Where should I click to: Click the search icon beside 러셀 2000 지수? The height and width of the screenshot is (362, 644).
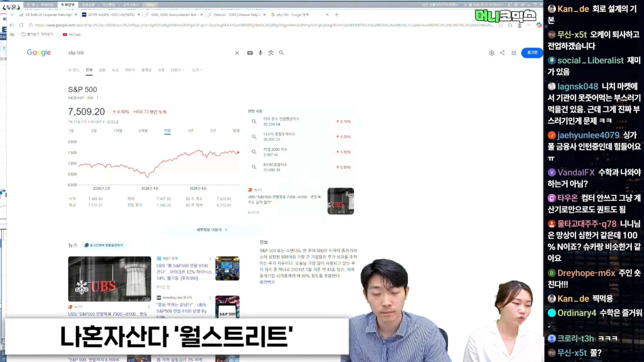click(254, 152)
